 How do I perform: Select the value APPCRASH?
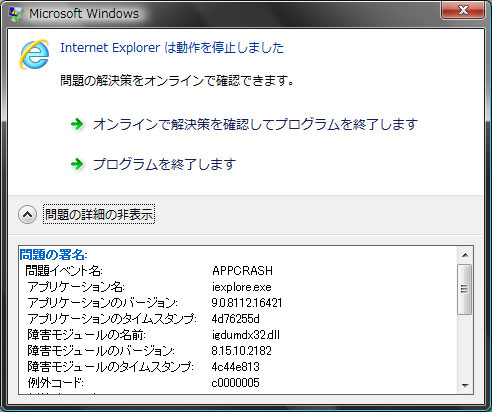[242, 270]
